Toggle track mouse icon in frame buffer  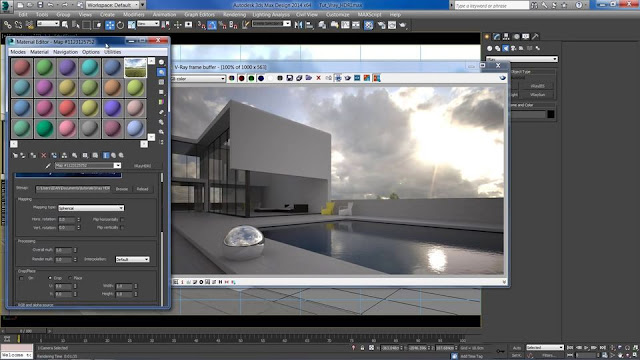(338, 78)
